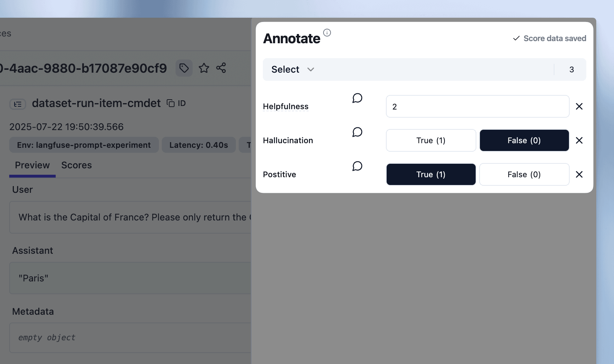This screenshot has width=614, height=364.
Task: Click the tree expander icon beside dataset-run-item-cmdet
Action: pos(18,104)
